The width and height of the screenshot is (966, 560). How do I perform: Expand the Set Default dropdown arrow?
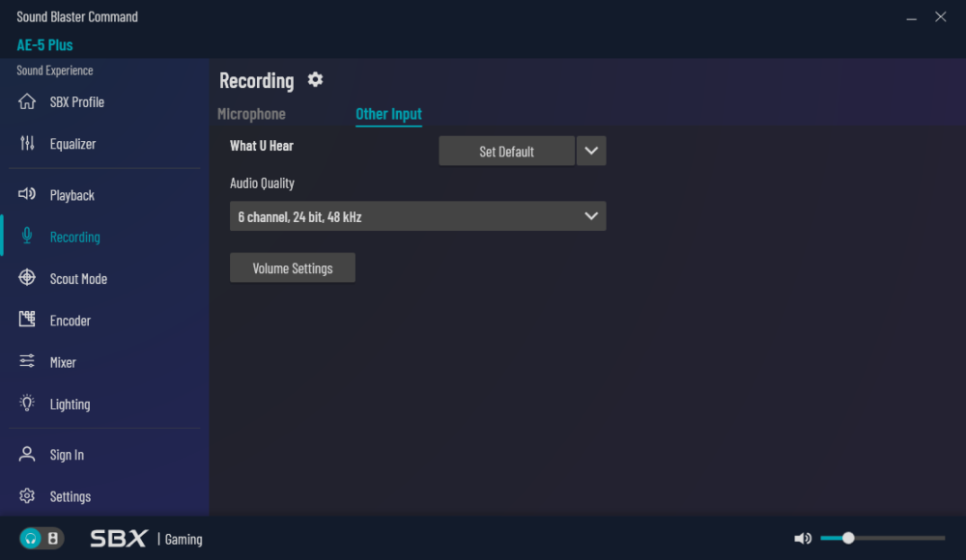coord(591,151)
